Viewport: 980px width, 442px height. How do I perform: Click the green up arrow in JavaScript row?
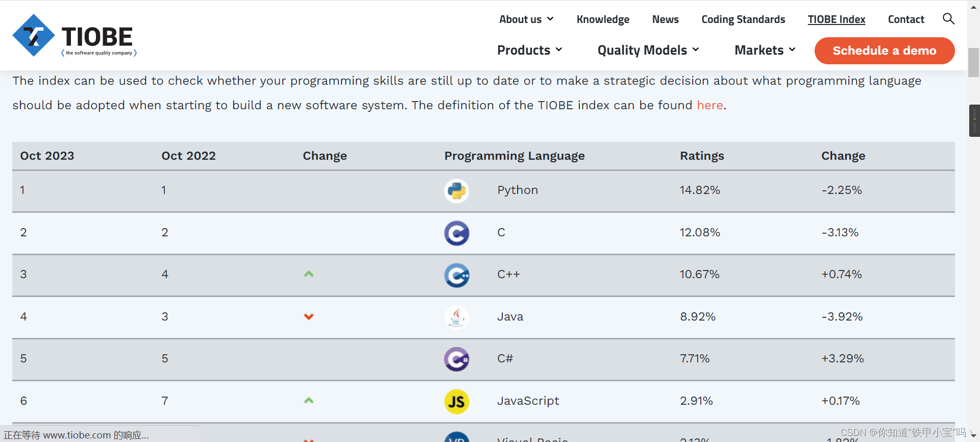[x=308, y=401]
